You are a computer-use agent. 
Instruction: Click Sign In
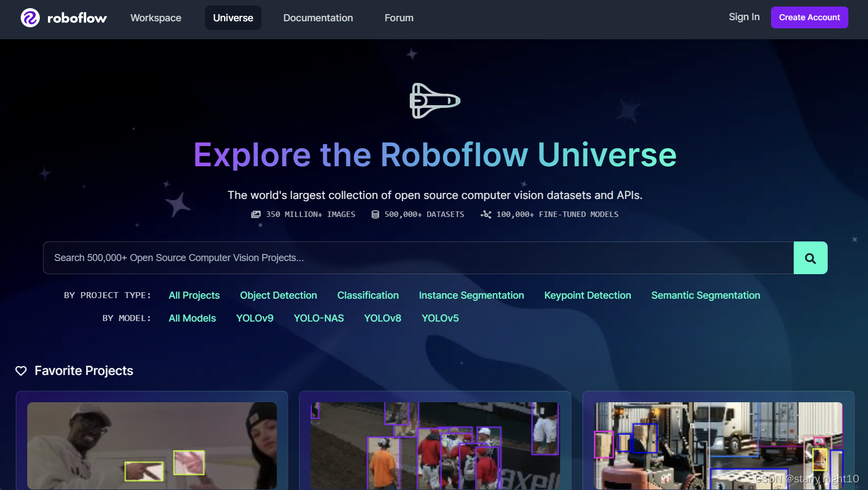(x=744, y=17)
